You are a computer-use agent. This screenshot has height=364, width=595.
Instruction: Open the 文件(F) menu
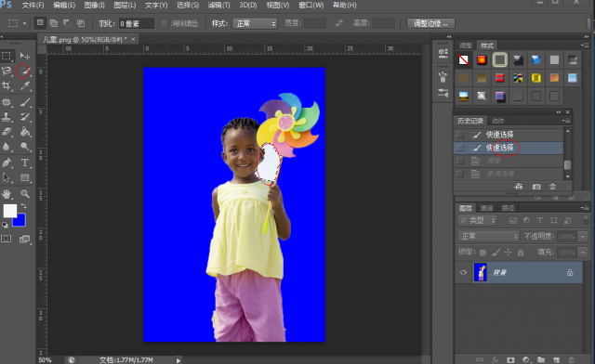point(33,6)
